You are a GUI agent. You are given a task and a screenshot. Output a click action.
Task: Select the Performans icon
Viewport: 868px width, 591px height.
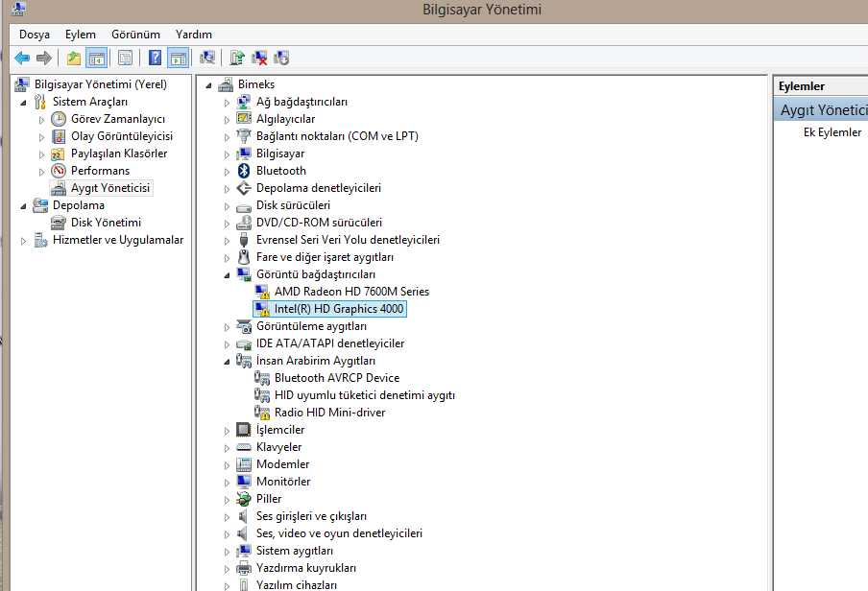(x=59, y=171)
